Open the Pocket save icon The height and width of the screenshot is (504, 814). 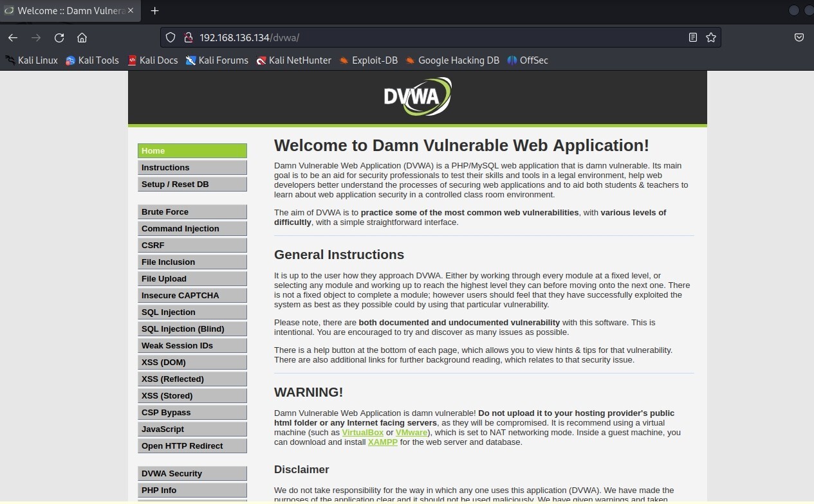pos(799,37)
